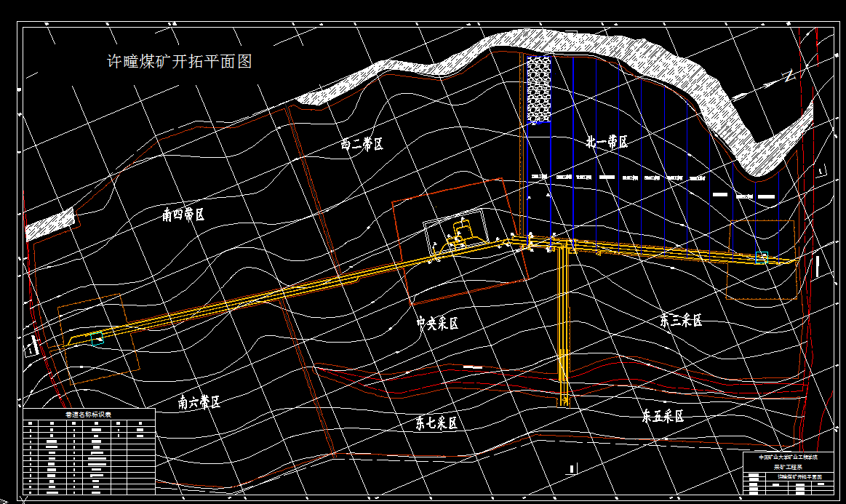Select the 北一带区 zone label
The image size is (846, 504).
click(x=607, y=142)
